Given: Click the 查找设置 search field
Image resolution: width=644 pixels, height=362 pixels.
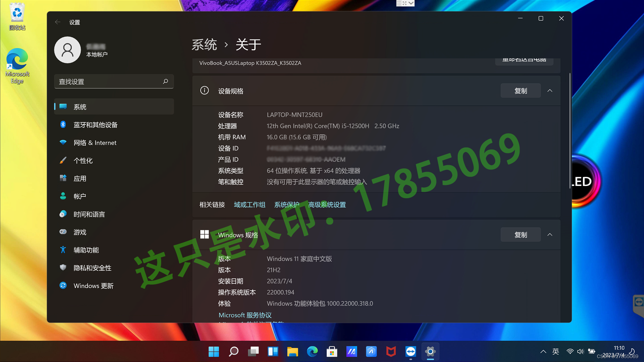Looking at the screenshot, I should click(x=114, y=82).
